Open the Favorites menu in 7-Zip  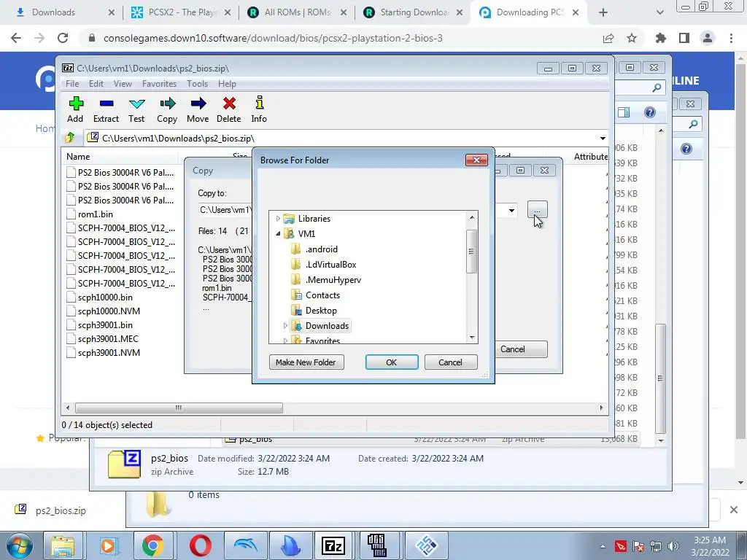(x=159, y=84)
